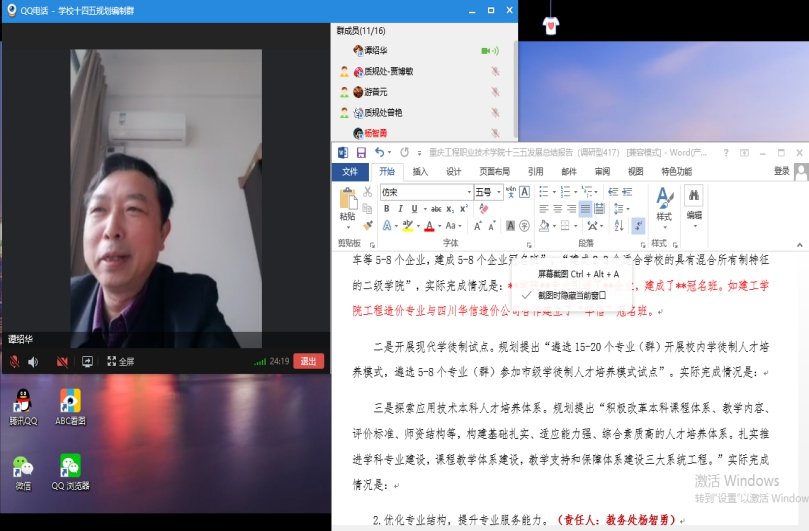
Task: Switch to the 引用 ribbon tab
Action: 535,171
